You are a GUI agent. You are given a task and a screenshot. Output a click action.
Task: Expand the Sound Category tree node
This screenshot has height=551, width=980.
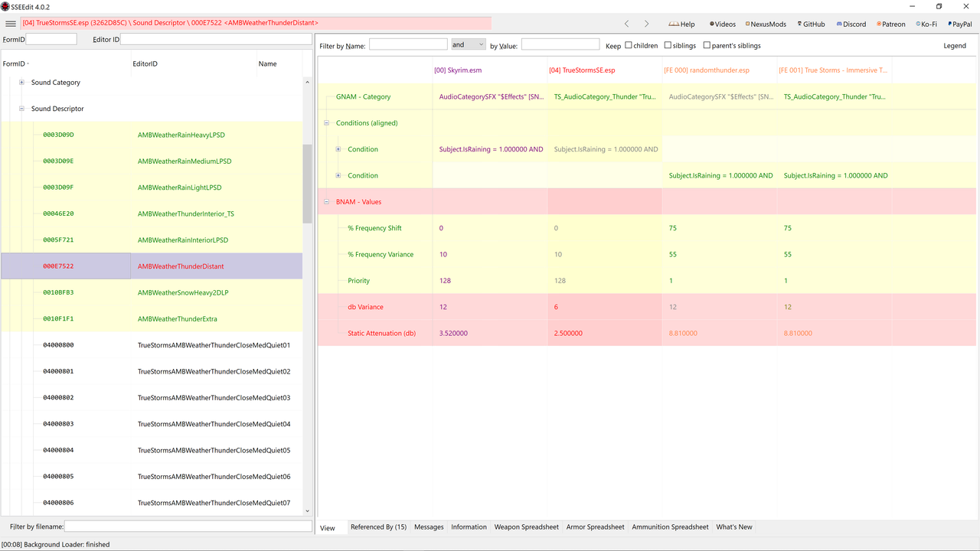pyautogui.click(x=22, y=83)
